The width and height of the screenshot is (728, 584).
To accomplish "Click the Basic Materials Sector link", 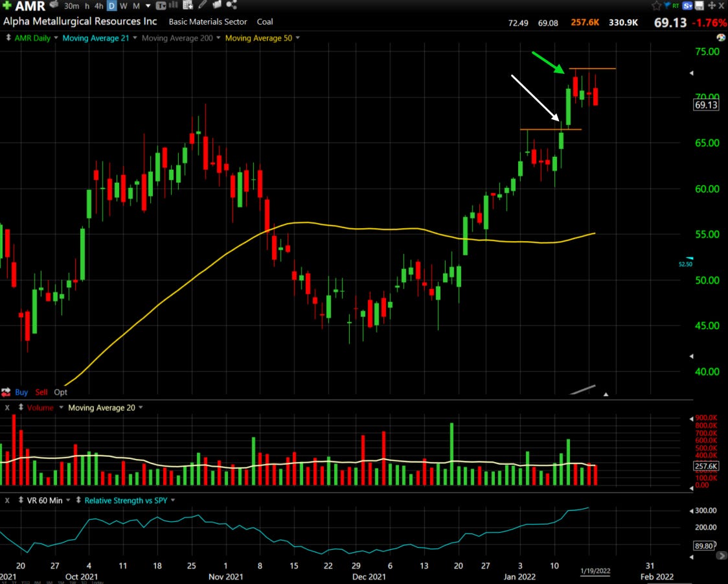I will click(207, 22).
